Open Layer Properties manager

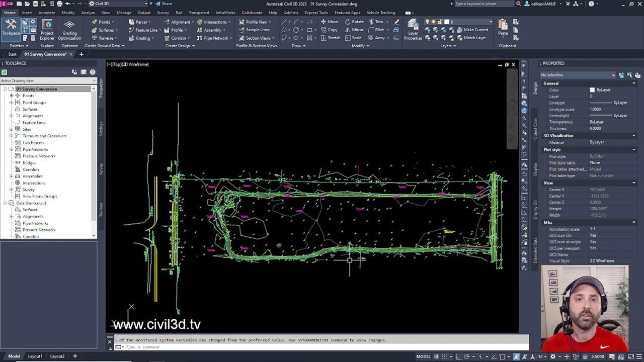tap(413, 30)
